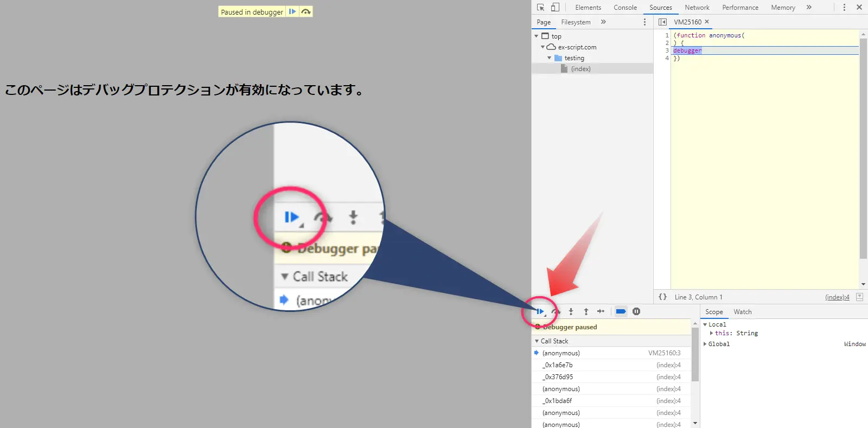Switch to the Network tab
Viewport: 868px width, 428px height.
pos(697,8)
